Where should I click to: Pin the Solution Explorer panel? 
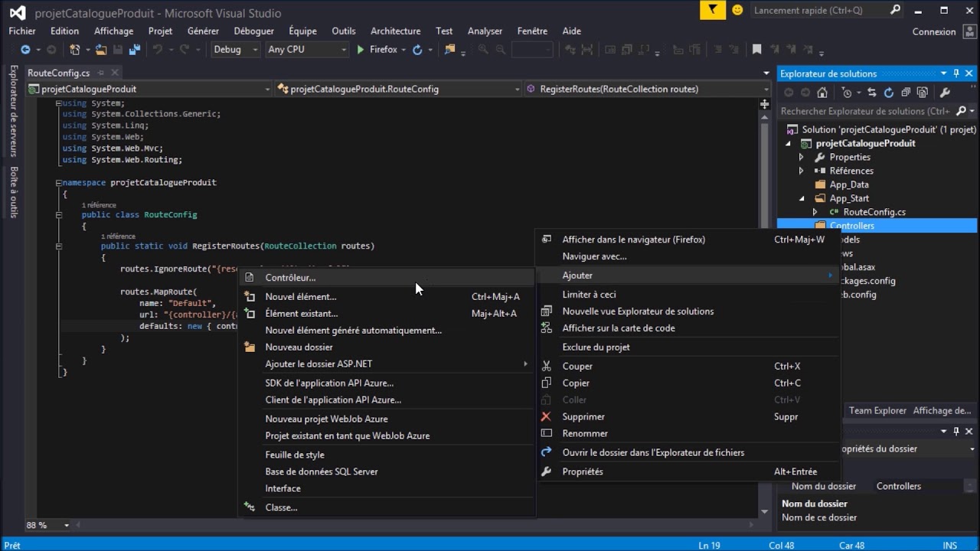click(956, 73)
